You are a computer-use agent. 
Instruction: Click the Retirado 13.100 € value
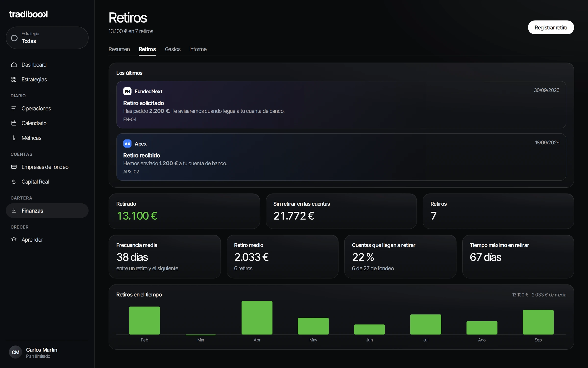(x=137, y=216)
